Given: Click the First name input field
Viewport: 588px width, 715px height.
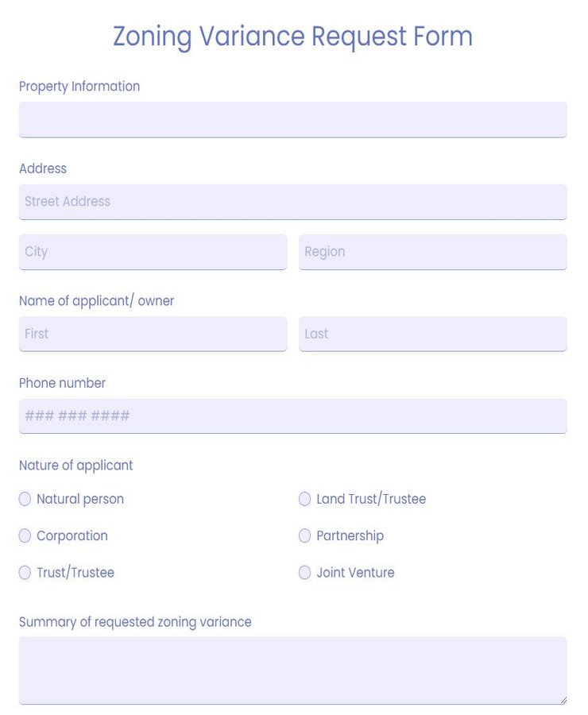Looking at the screenshot, I should coord(153,334).
